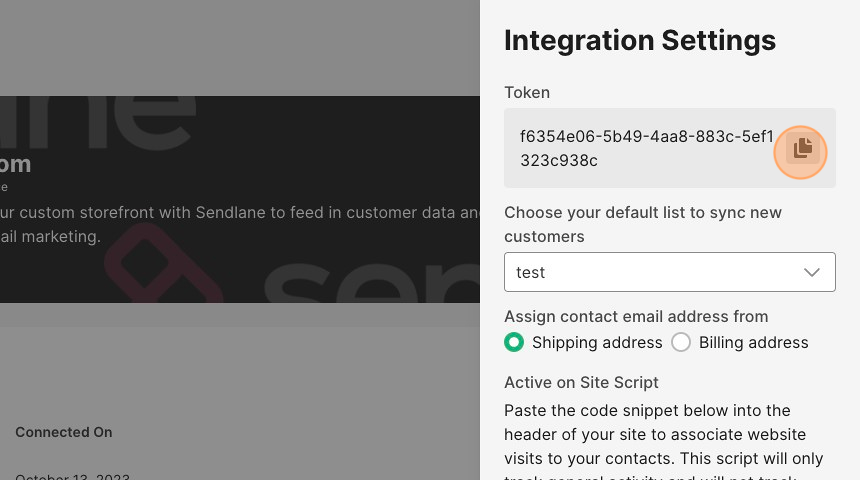Select the Shipping address radio button
860x480 pixels.
[x=514, y=342]
